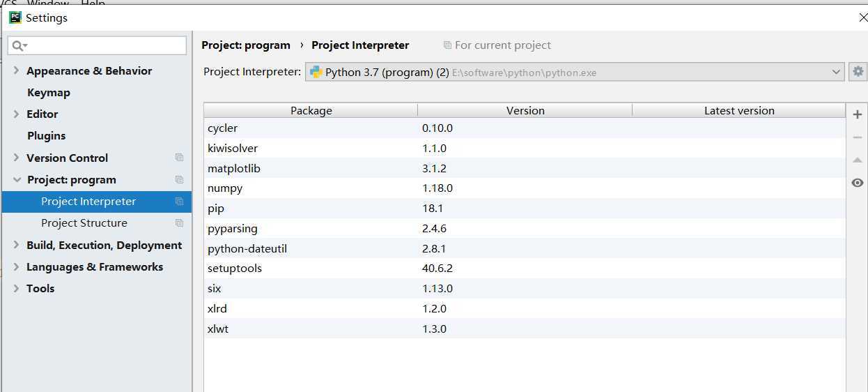
Task: Select the cycler package row
Action: click(x=525, y=128)
